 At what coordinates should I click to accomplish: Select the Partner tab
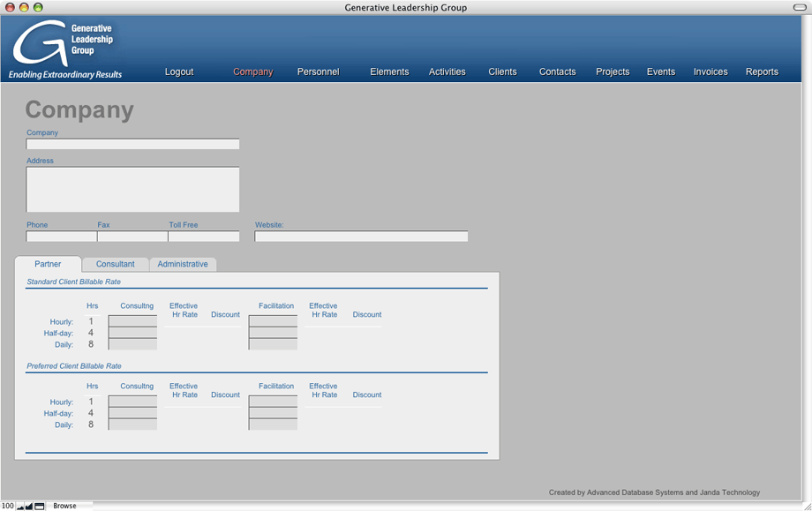pos(48,264)
